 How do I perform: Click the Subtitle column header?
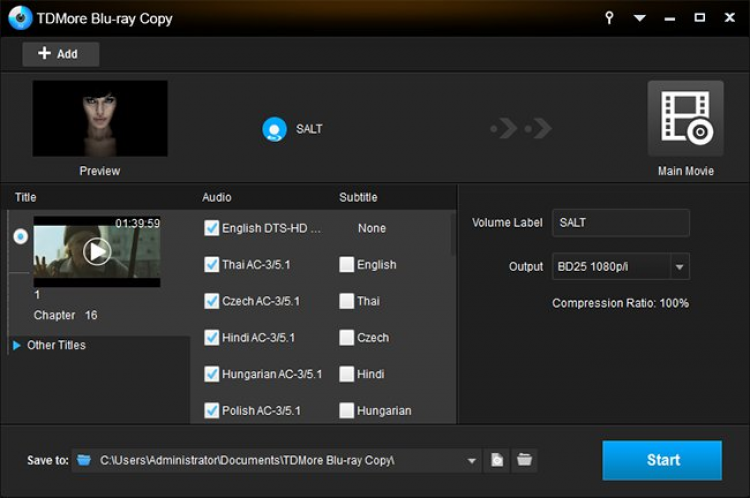358,197
